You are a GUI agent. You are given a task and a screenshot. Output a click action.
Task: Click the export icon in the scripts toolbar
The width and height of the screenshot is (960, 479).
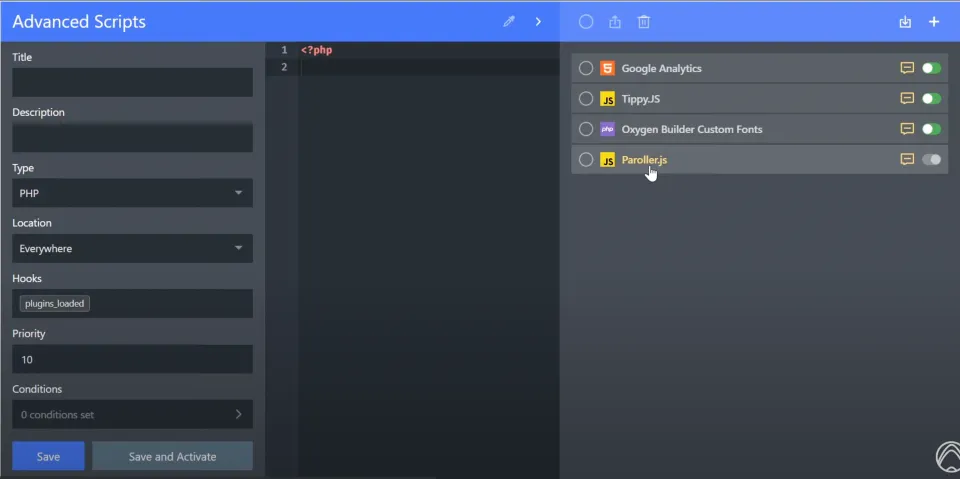[x=615, y=21]
